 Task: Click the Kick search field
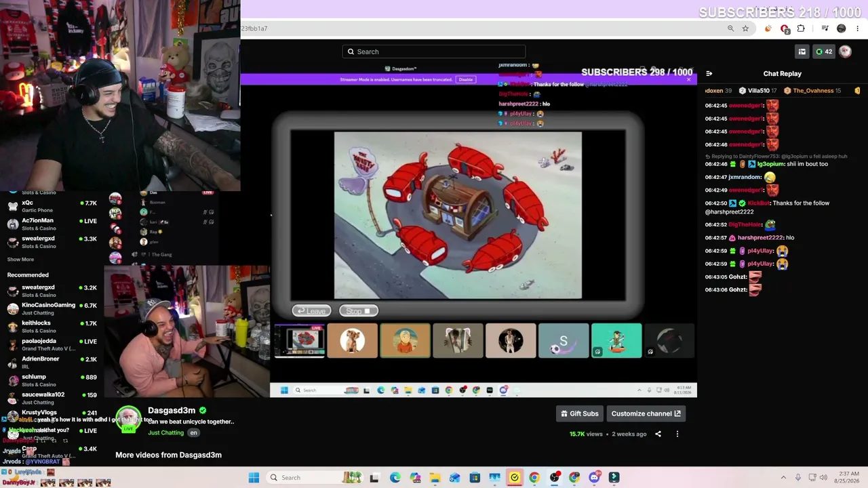[x=434, y=52]
